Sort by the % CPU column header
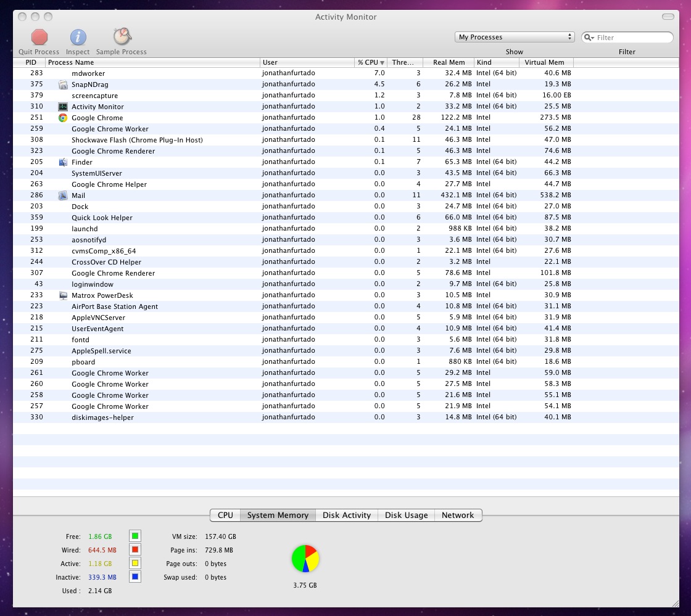The height and width of the screenshot is (616, 691). [371, 62]
